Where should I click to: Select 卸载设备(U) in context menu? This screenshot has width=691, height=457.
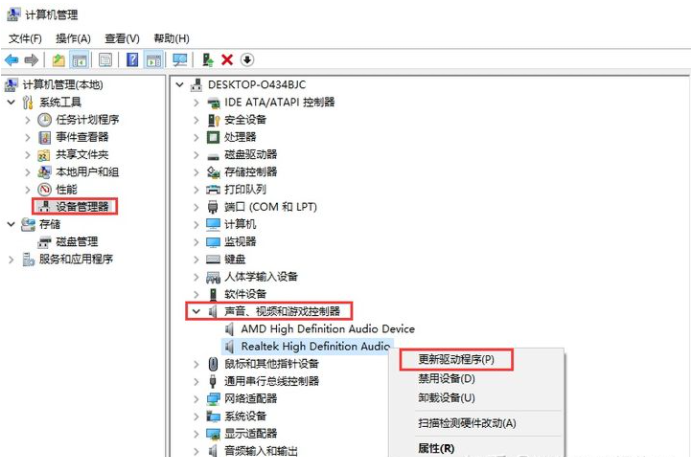[x=446, y=398]
